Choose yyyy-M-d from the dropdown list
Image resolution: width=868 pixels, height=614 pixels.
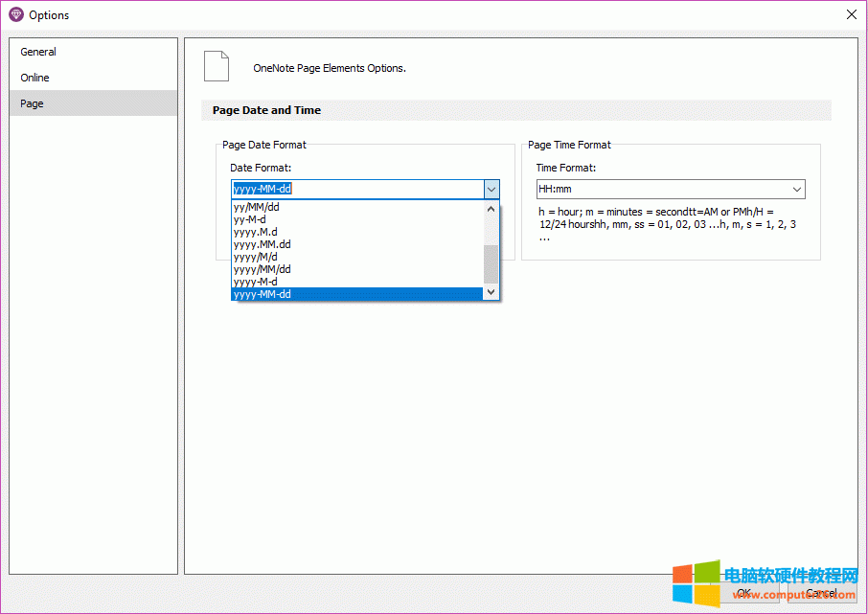tap(256, 282)
